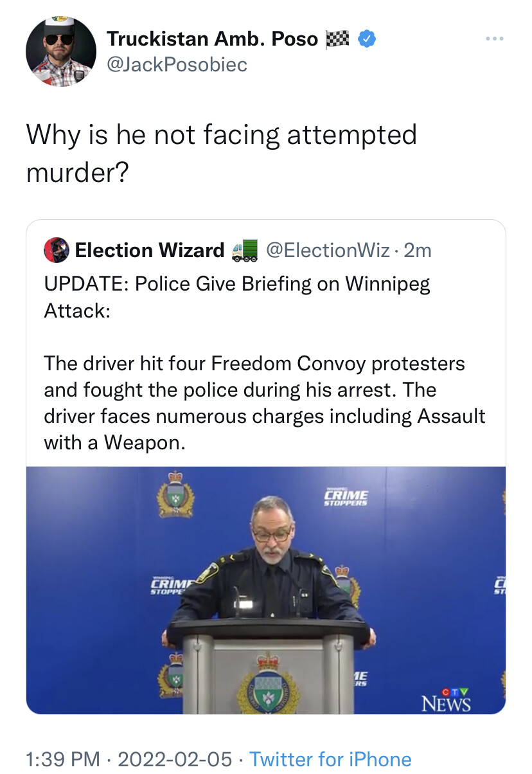
Task: Click the truck emoji beside Election Wizard
Action: click(245, 249)
